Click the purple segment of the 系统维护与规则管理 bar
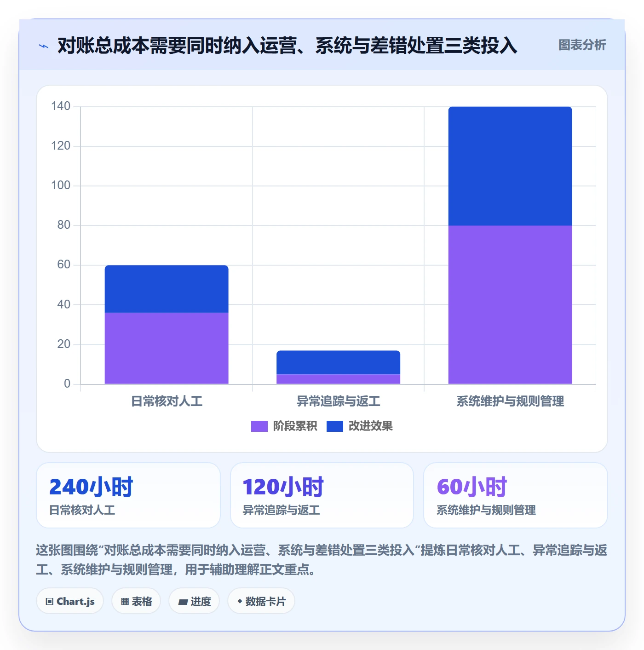 point(510,305)
